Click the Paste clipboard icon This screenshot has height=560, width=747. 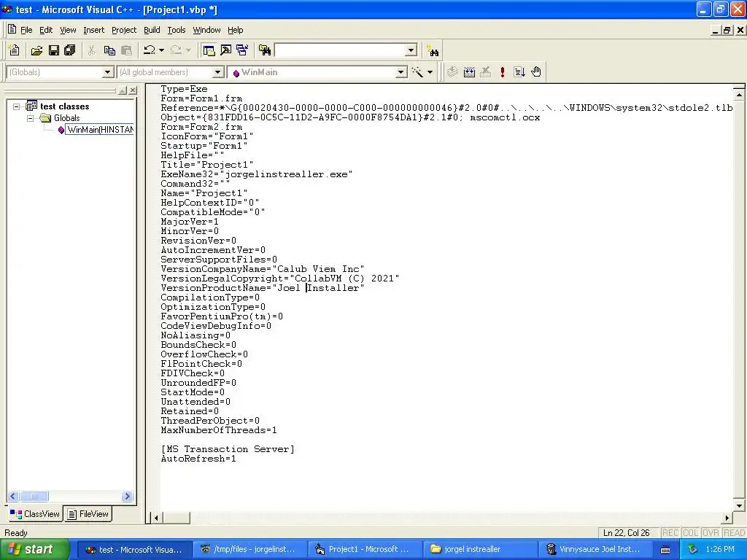[x=126, y=50]
